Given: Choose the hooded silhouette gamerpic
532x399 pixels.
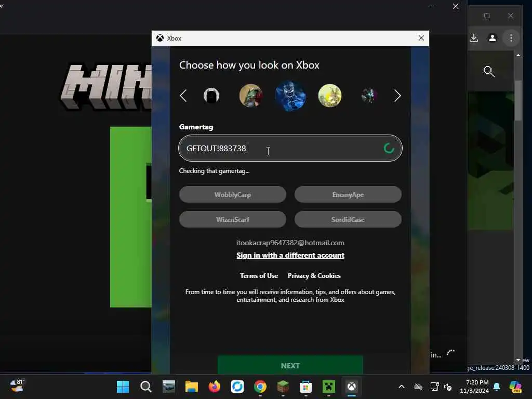Looking at the screenshot, I should (x=211, y=96).
